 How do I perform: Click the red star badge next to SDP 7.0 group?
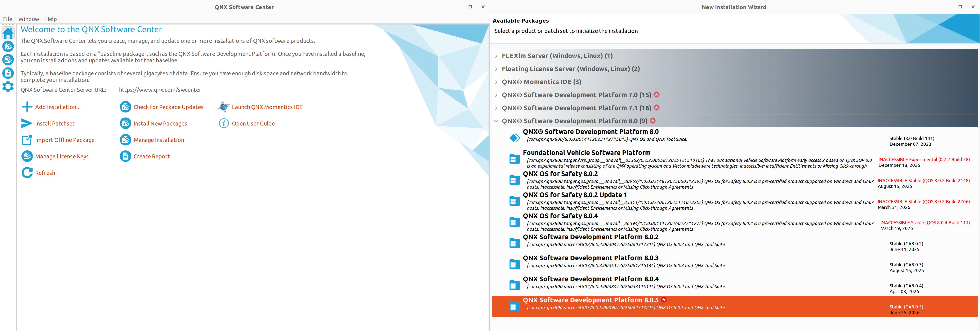[656, 94]
